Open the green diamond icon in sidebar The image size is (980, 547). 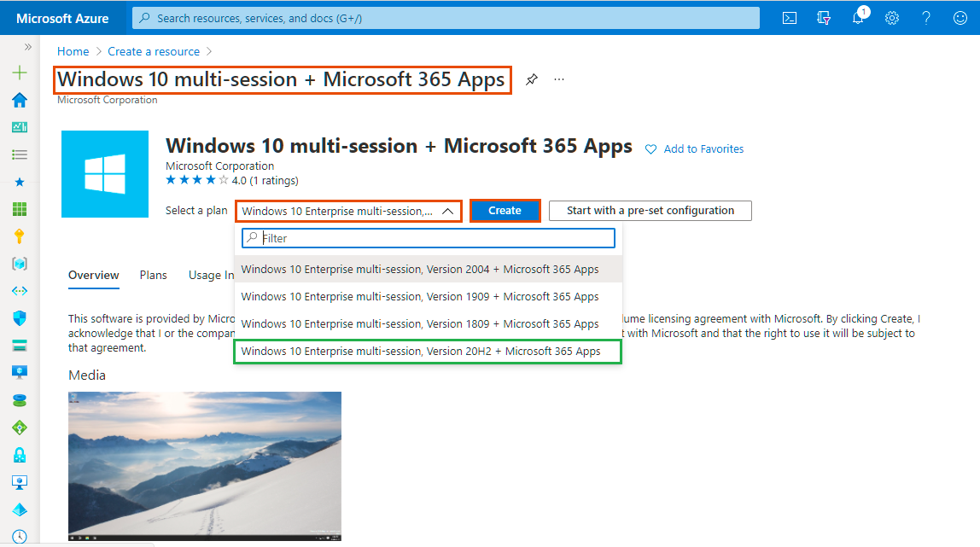click(20, 428)
